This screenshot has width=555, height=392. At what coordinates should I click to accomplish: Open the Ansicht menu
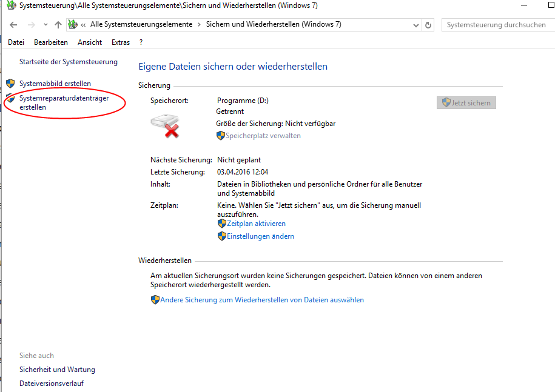[x=90, y=42]
